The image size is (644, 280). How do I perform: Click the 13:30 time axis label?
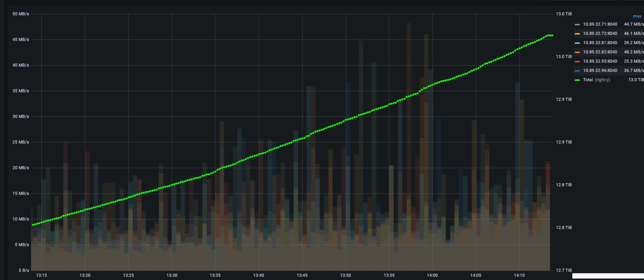pyautogui.click(x=172, y=275)
